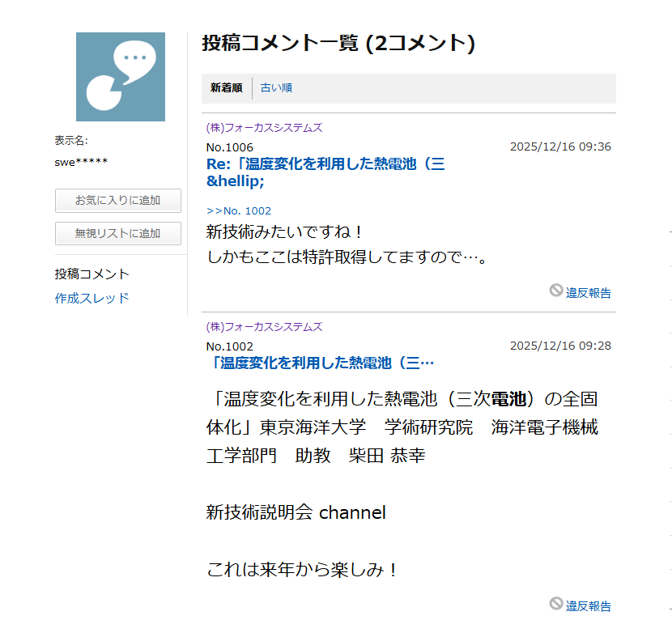Open poster name (株)フォーカスシステムズ on comment No.1006

point(263,127)
